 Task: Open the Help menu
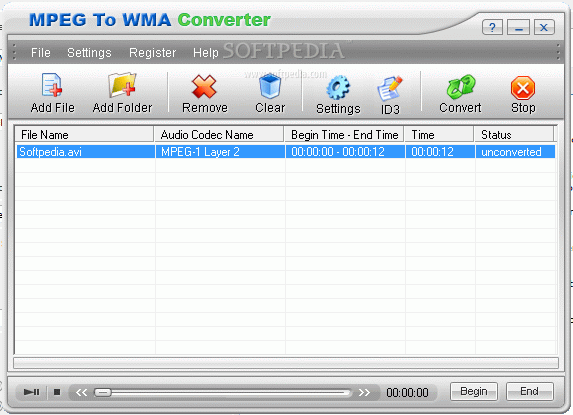coord(206,53)
